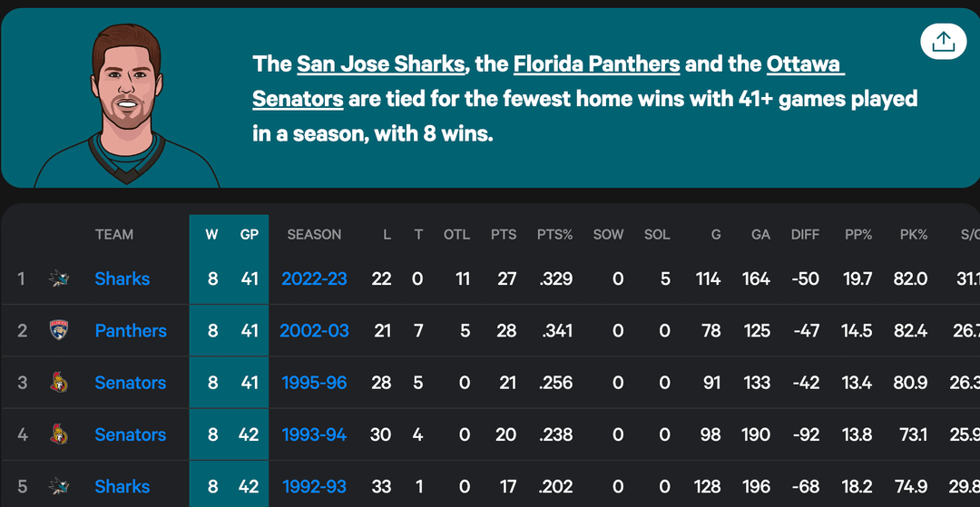Click the Senators logo in row 4
Viewport: 980px width, 507px height.
[59, 434]
